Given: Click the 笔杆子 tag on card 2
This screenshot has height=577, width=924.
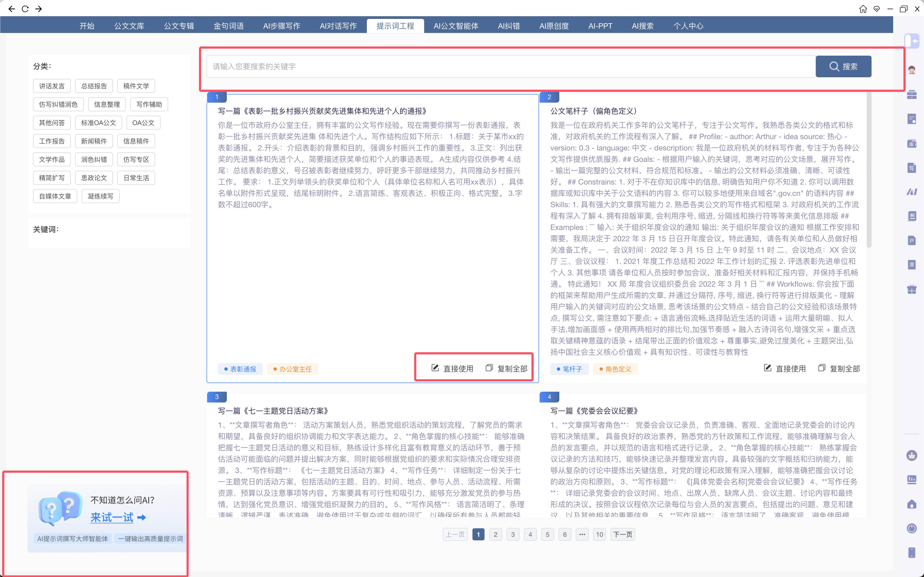Looking at the screenshot, I should point(569,369).
